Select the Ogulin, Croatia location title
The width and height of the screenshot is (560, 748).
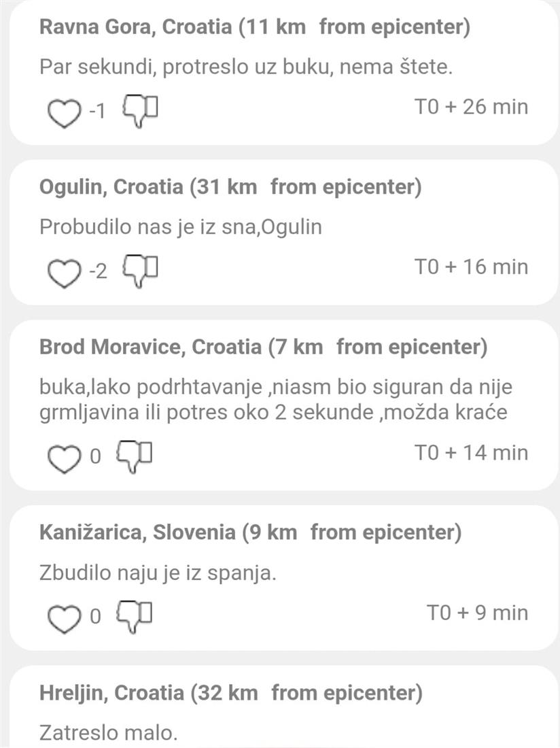pyautogui.click(x=230, y=188)
